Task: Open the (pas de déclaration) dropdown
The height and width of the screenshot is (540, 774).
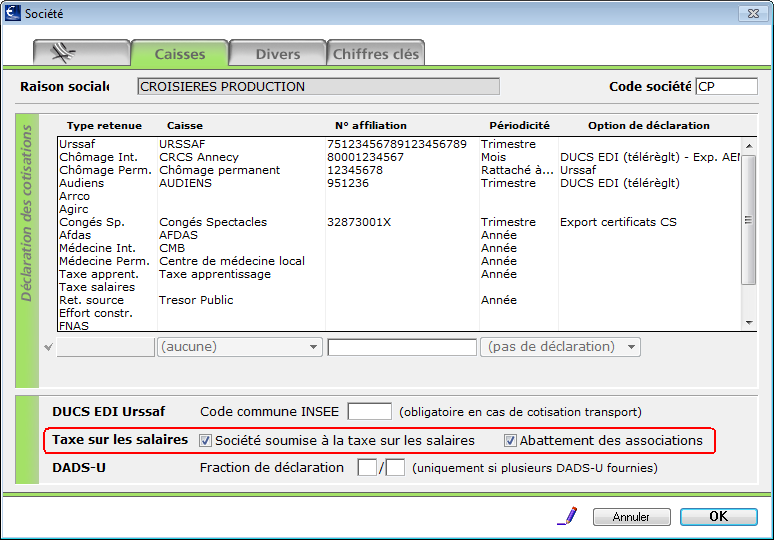Action: [x=560, y=347]
